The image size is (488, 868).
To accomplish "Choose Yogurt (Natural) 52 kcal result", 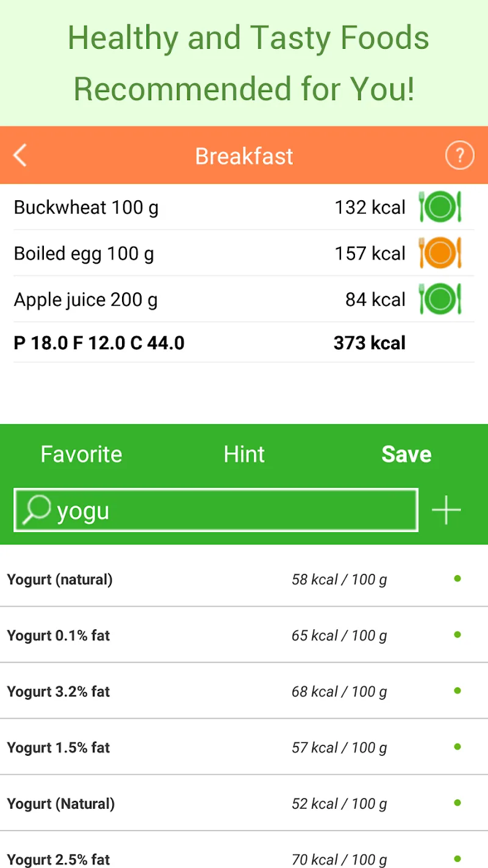I will click(61, 803).
